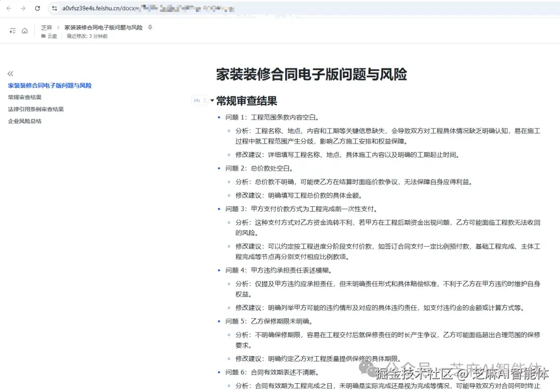This screenshot has height=392, width=560.
Task: Click outline title 家装装修合同电子版问题与风险
Action: [x=49, y=86]
